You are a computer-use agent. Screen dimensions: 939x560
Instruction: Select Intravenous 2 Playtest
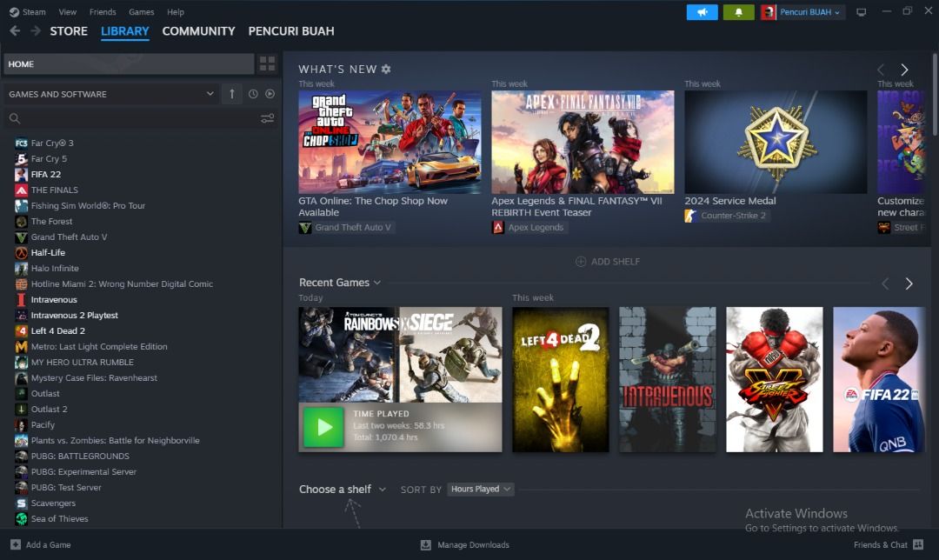pos(74,315)
